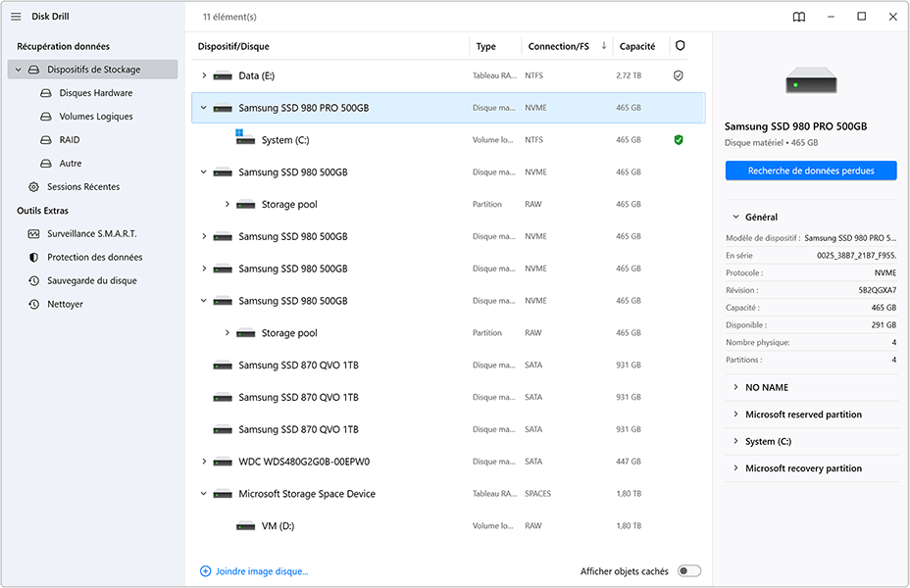Click the Sessions Récentes gear icon
Screen dimensions: 910x588
tap(33, 187)
